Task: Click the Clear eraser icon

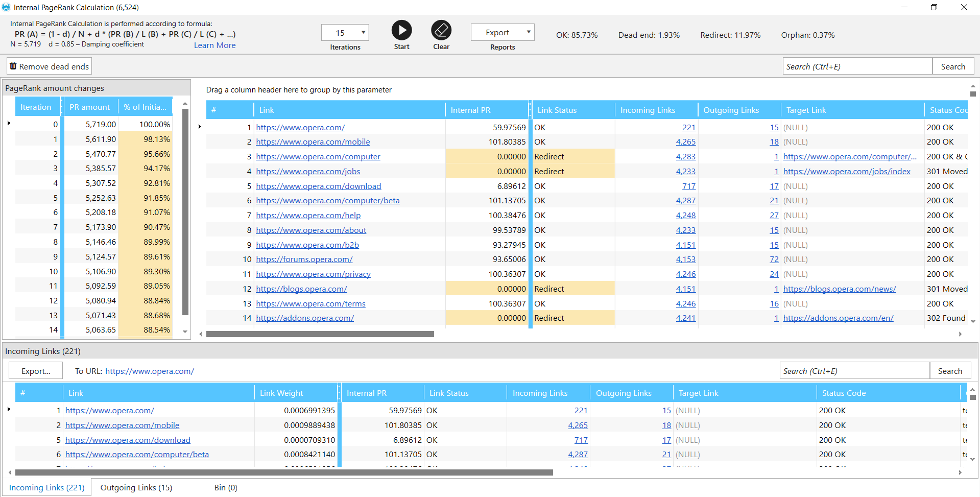Action: coord(441,30)
